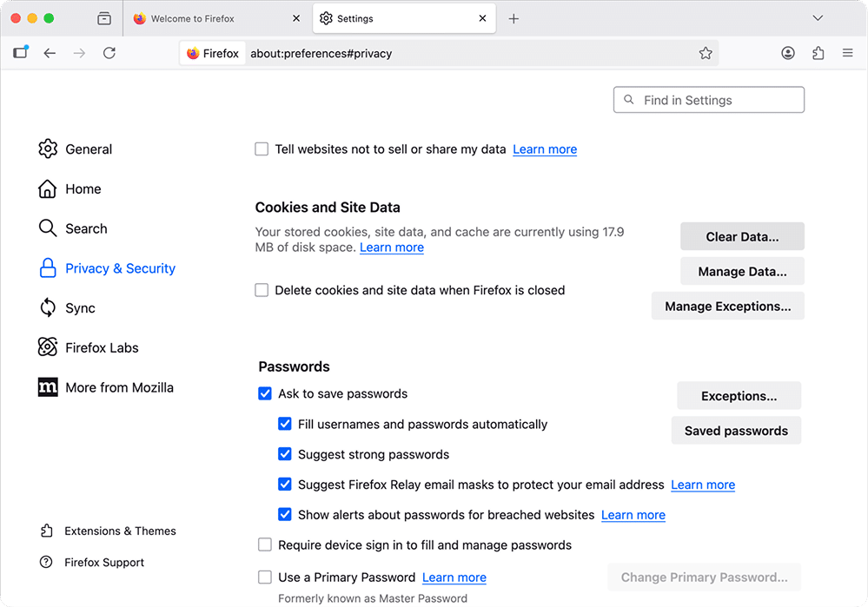Select the Privacy & Security sidebar icon
The image size is (868, 607).
[48, 268]
